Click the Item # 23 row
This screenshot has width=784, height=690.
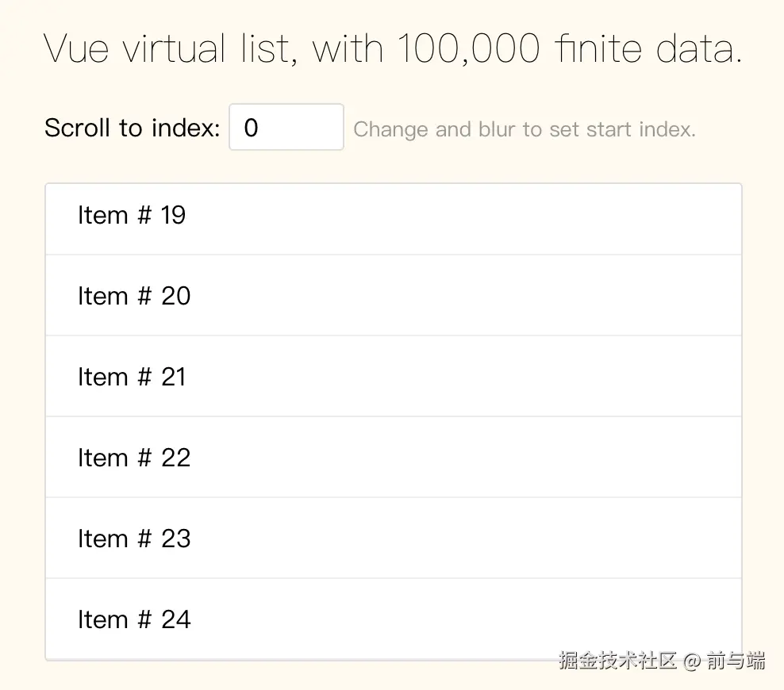click(394, 539)
